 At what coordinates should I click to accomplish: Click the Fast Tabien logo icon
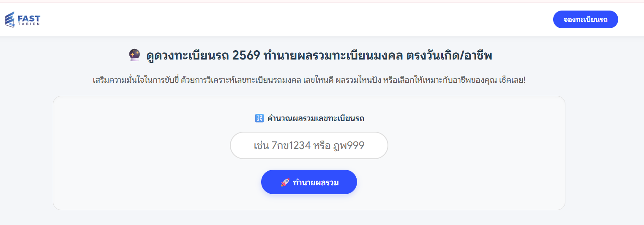click(10, 19)
